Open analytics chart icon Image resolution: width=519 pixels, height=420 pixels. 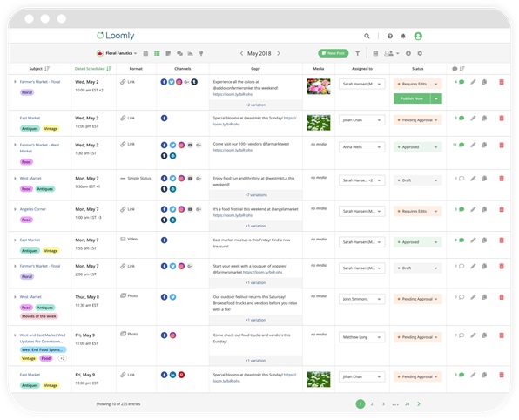(x=191, y=53)
